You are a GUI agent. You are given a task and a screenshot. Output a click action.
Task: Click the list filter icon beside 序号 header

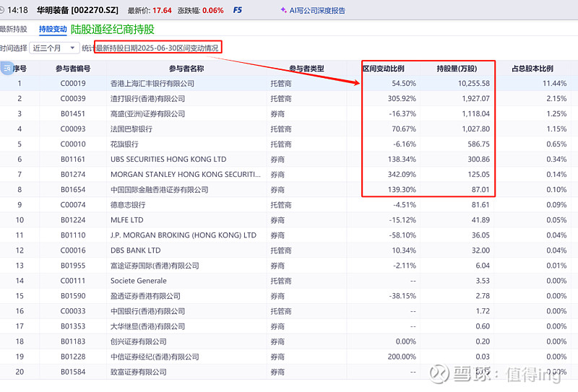7,68
